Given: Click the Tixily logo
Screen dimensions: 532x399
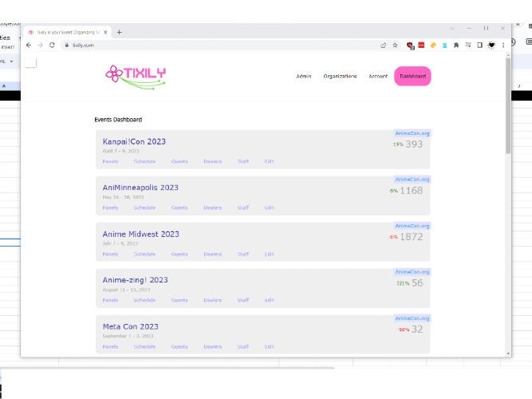Looking at the screenshot, I should 136,77.
